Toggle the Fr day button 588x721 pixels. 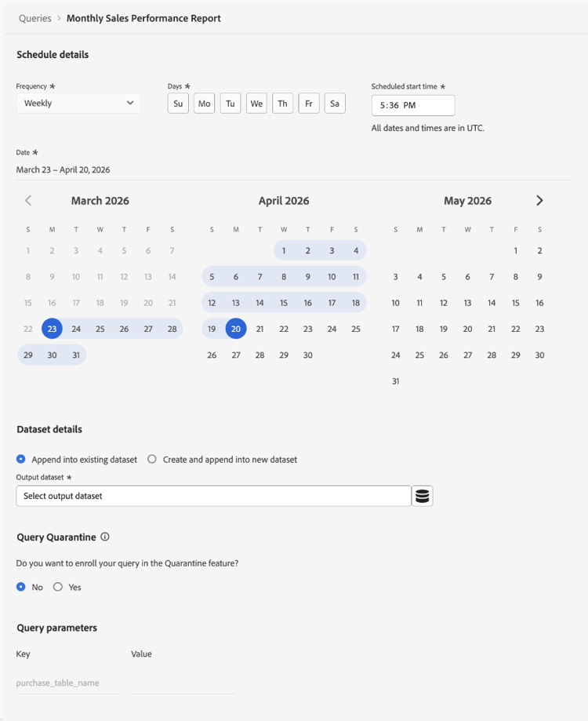click(309, 104)
